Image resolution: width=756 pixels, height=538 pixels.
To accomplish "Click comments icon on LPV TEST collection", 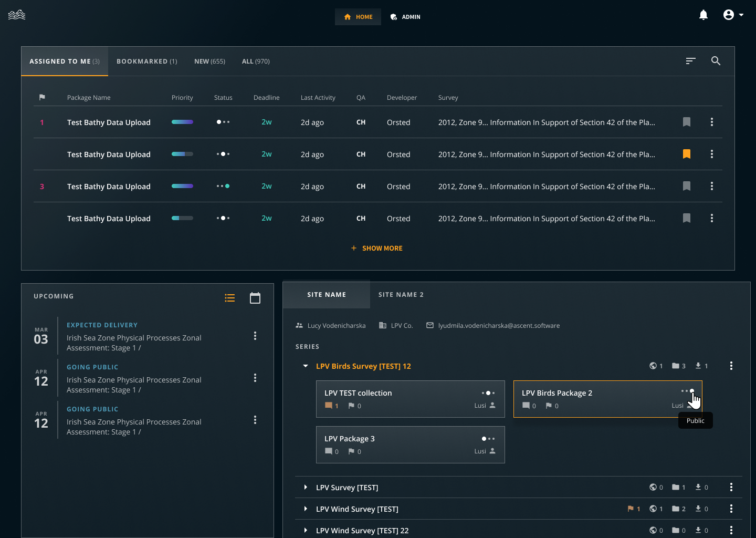I will [x=329, y=406].
